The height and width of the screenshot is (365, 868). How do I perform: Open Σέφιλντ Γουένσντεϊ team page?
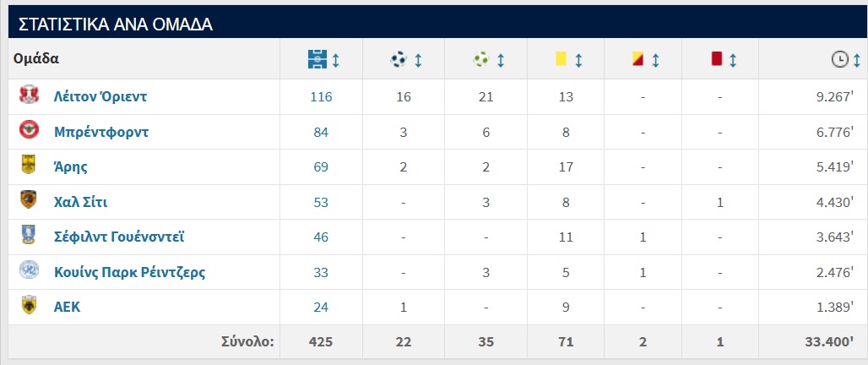click(x=118, y=237)
